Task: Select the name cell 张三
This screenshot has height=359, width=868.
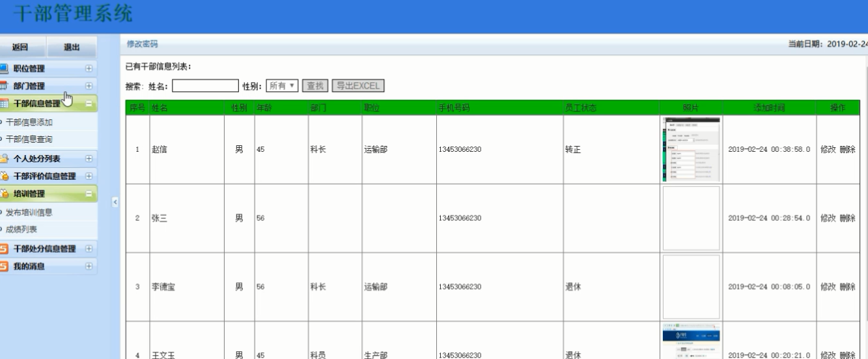Action: 160,218
